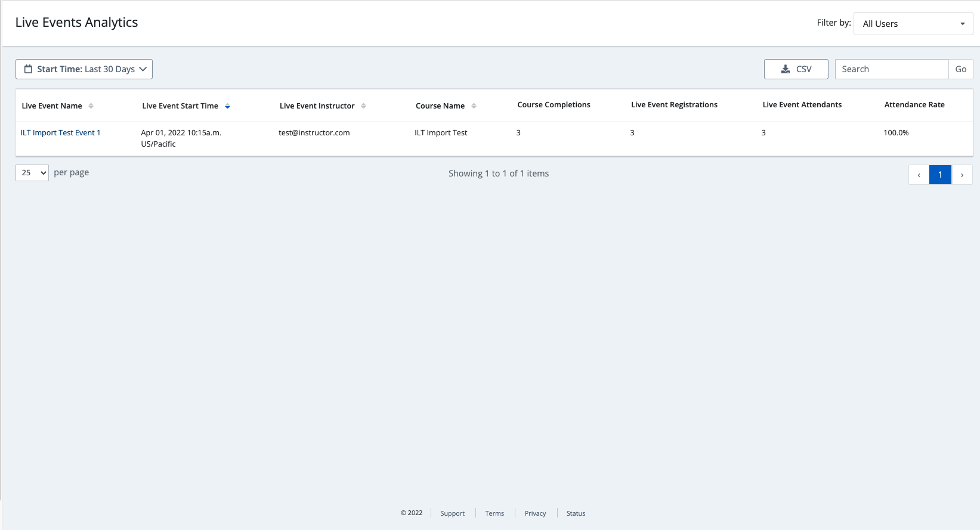The width and height of the screenshot is (980, 530).
Task: Click the sort icon beside Live Event Instructor
Action: [x=363, y=106]
